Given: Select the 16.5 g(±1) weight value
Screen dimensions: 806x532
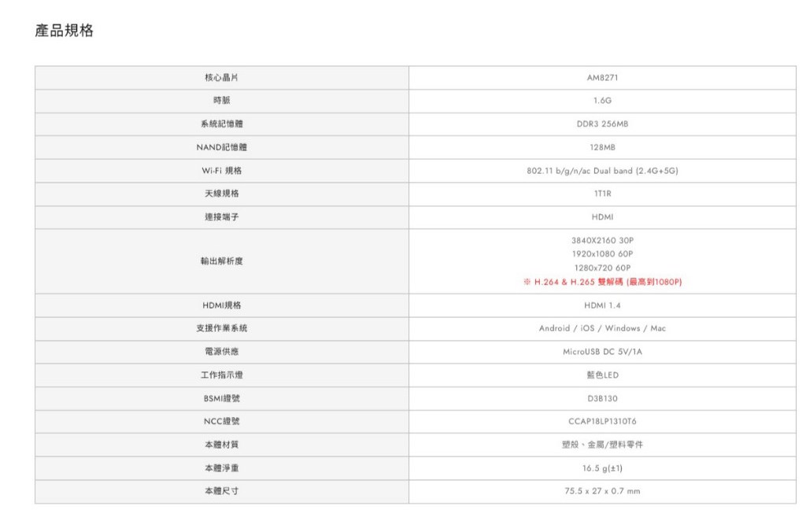Looking at the screenshot, I should tap(602, 468).
